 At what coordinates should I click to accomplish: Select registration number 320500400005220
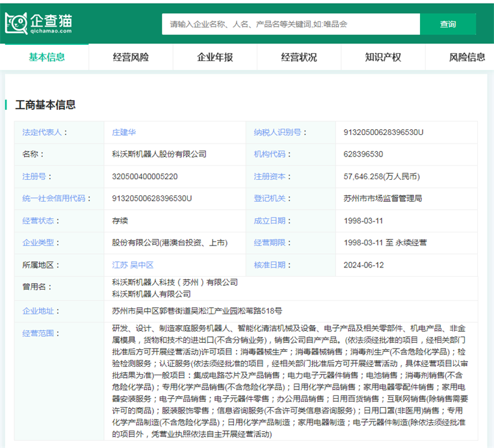pos(145,177)
